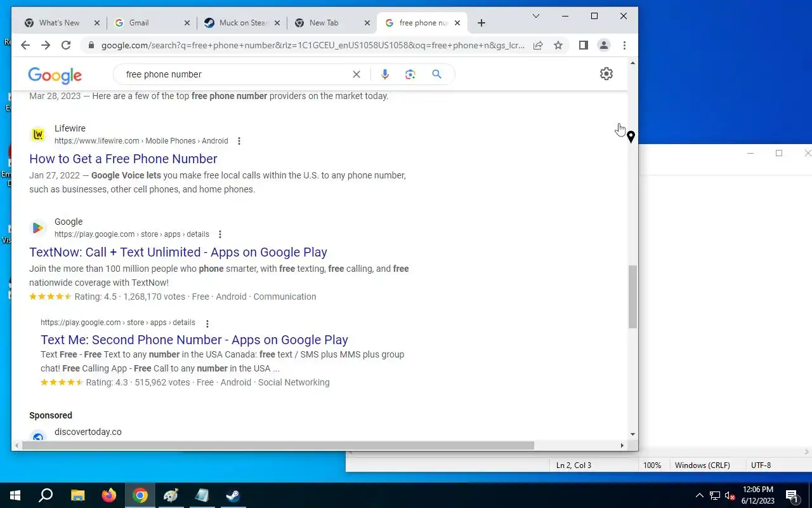Viewport: 812px width, 508px height.
Task: Open the tab search dropdown arrow
Action: (536, 16)
